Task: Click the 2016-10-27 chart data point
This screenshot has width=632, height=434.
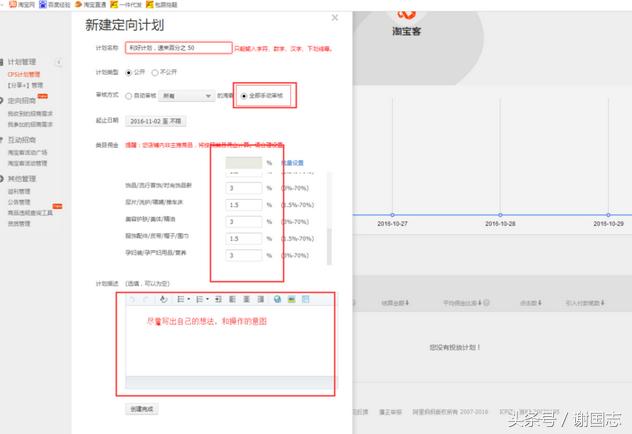Action: (x=392, y=215)
